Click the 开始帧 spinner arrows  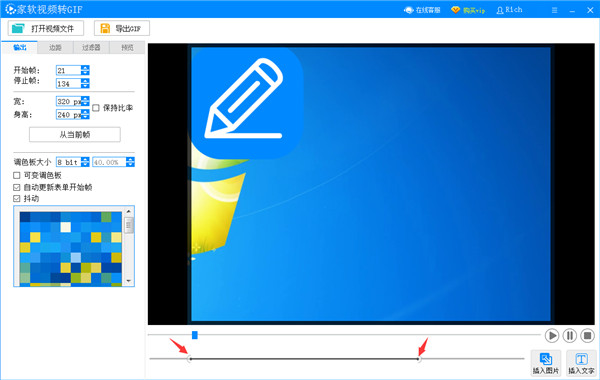(85, 70)
